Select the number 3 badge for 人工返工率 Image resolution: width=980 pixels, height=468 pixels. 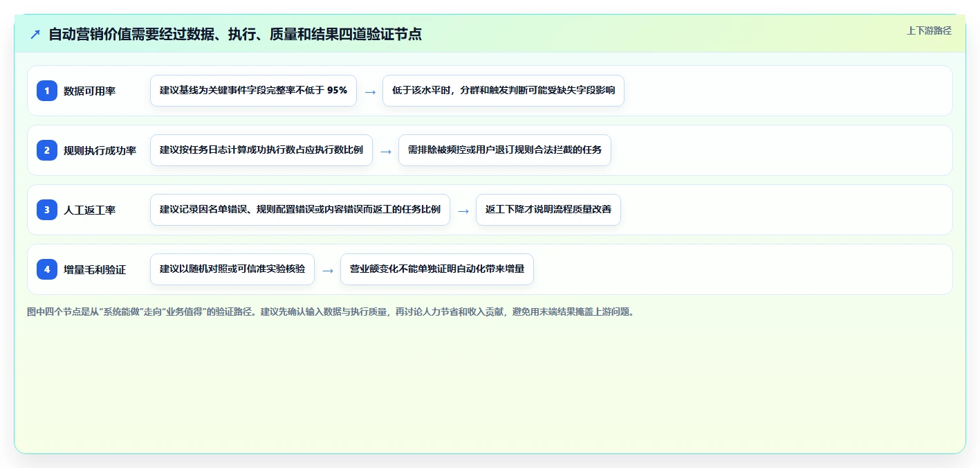47,210
